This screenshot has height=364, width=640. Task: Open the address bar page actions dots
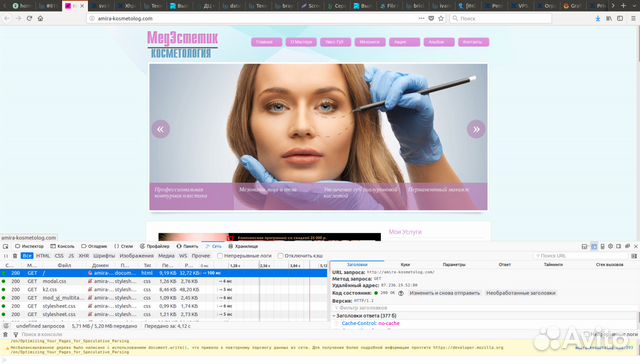coord(421,18)
